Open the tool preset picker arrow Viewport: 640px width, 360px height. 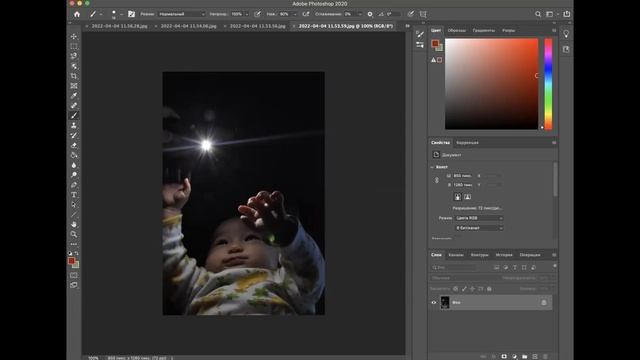[x=101, y=14]
